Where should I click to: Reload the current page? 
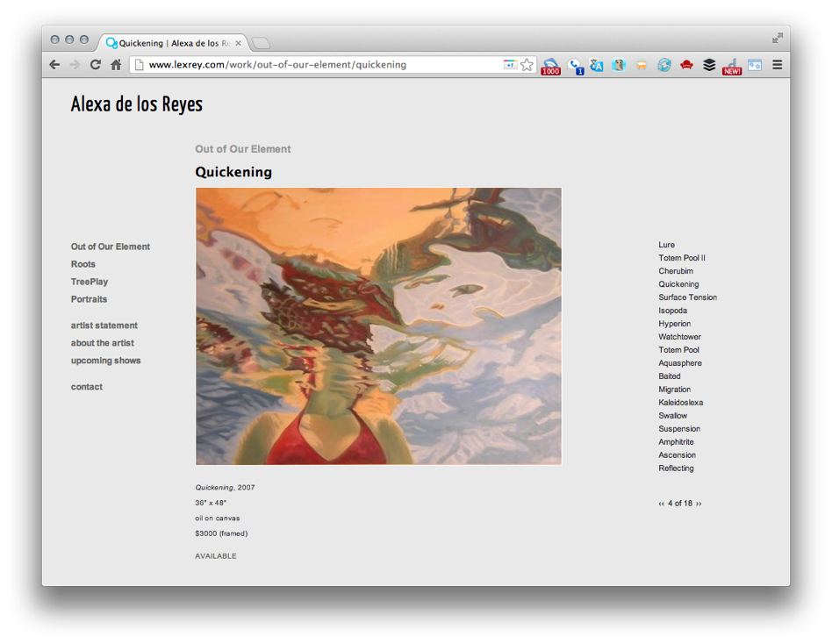(96, 65)
